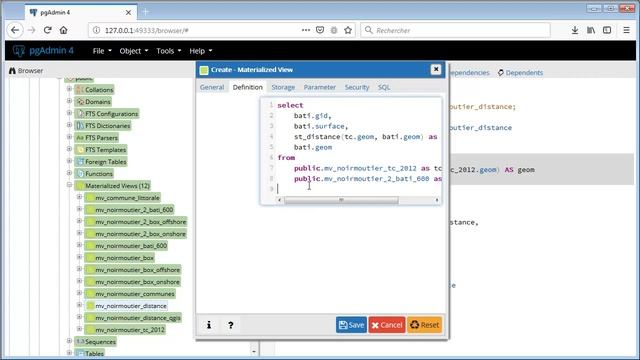Reset the dialog fields
Viewport: 640px width, 360px height.
tap(424, 325)
